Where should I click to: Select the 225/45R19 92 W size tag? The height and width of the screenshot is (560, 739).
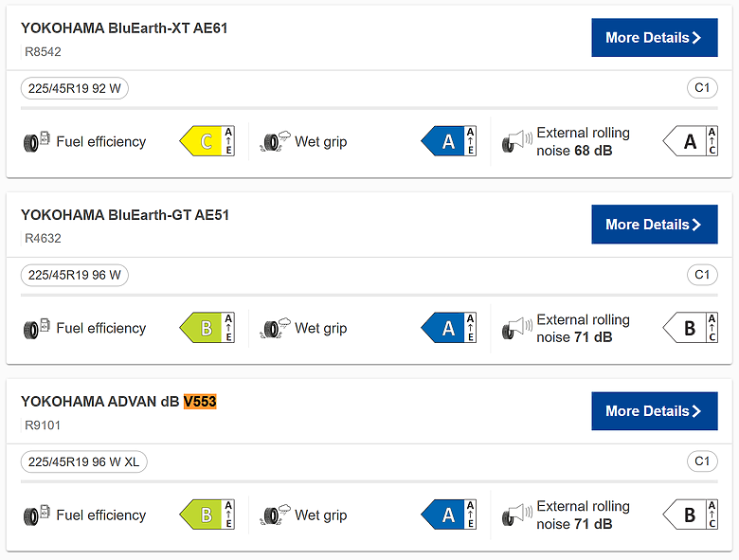click(75, 88)
